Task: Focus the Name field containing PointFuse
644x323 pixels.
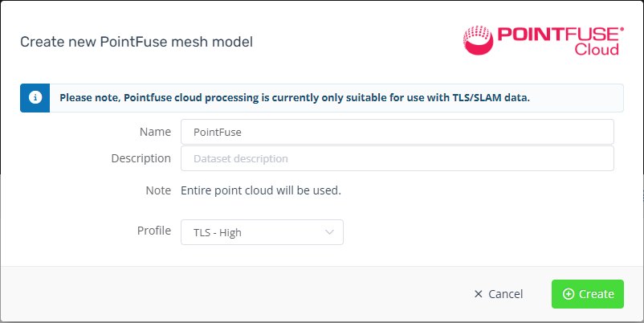Action: (397, 132)
